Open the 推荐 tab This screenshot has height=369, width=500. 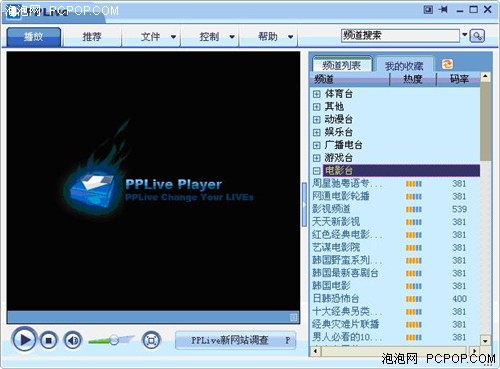pos(92,37)
